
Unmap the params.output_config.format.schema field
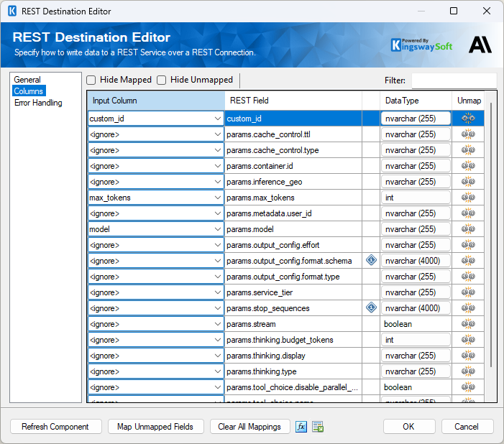pos(468,261)
